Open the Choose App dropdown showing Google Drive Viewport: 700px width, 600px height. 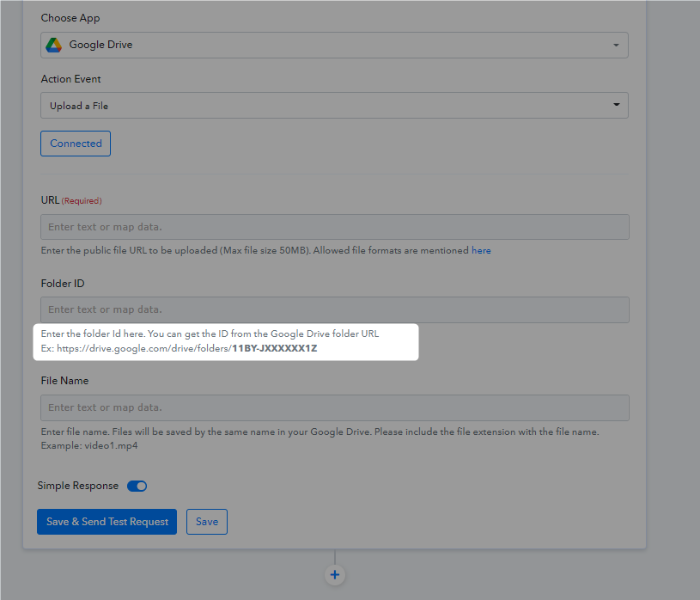(334, 45)
